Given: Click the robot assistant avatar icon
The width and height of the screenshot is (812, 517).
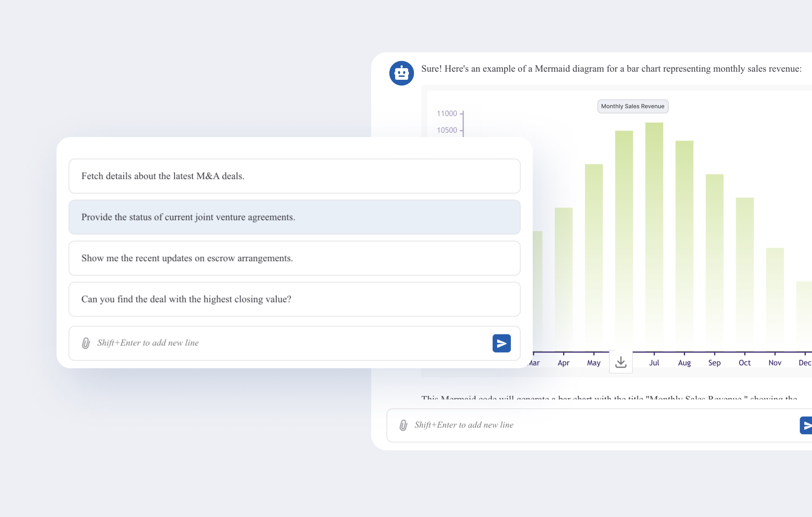Looking at the screenshot, I should coord(401,73).
